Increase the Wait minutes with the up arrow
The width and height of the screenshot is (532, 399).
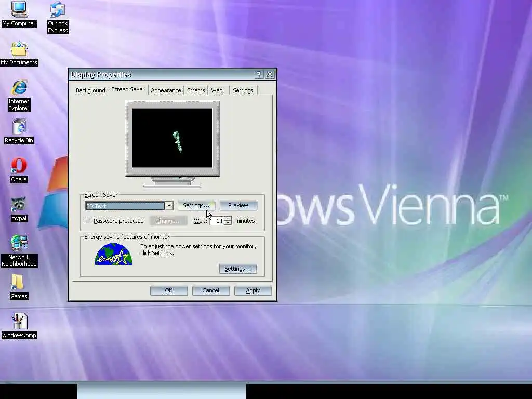[x=228, y=219]
